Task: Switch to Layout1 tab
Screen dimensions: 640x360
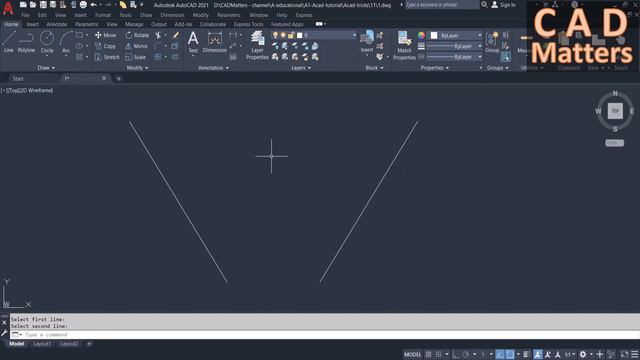Action: 42,344
